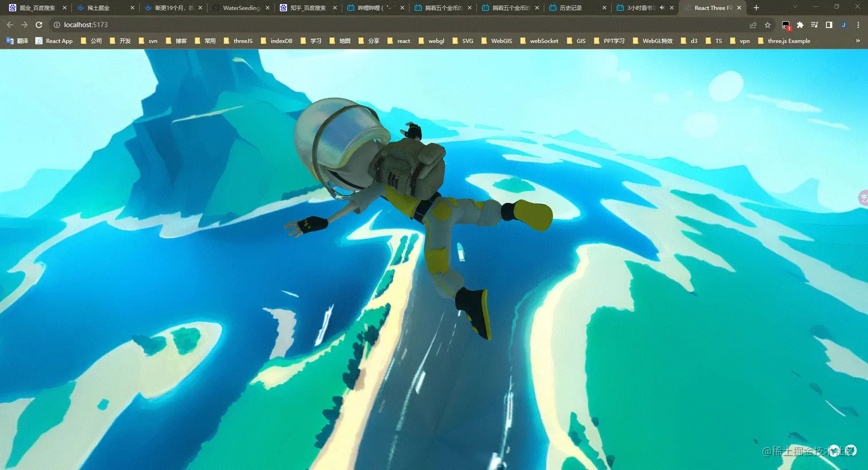Expand the 学习 bookmark folder

pos(311,41)
